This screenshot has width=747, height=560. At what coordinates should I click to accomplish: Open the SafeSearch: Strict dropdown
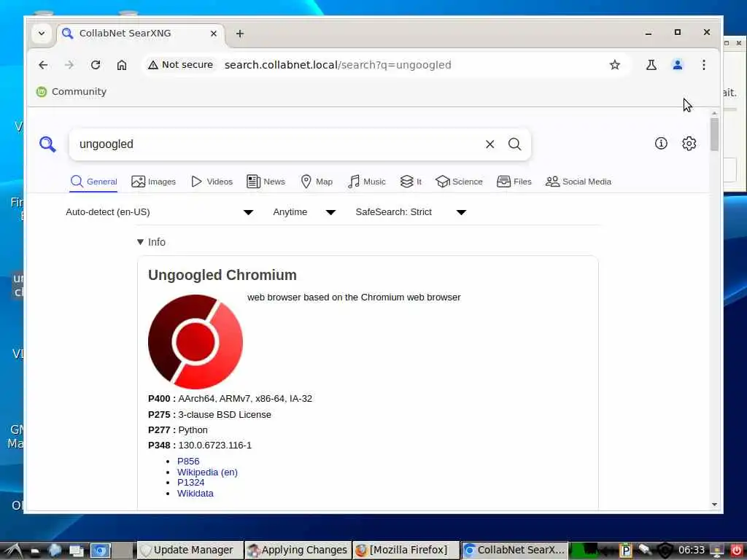point(411,212)
